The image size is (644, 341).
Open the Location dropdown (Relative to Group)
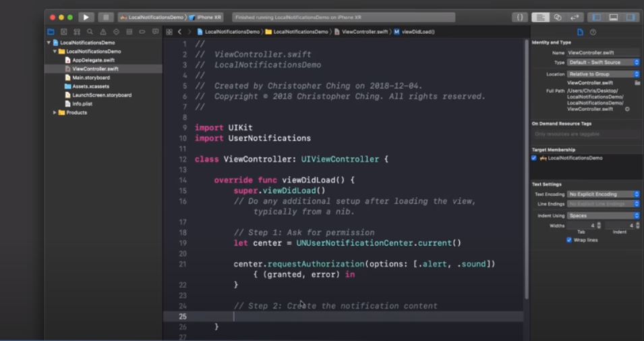pyautogui.click(x=604, y=74)
